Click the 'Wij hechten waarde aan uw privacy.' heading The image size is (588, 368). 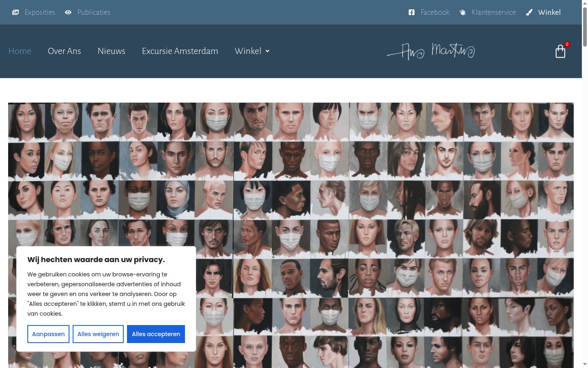click(x=96, y=260)
